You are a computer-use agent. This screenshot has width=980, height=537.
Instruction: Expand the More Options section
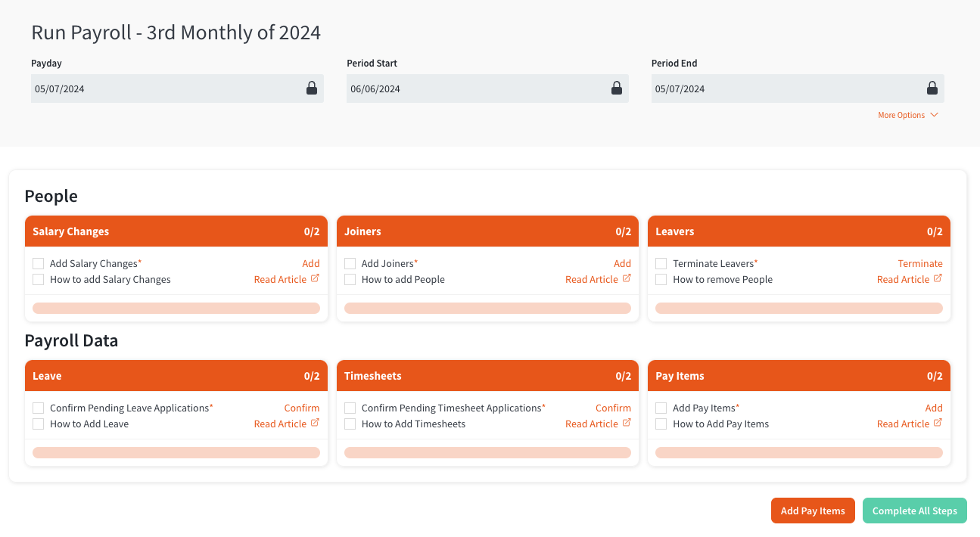tap(907, 114)
